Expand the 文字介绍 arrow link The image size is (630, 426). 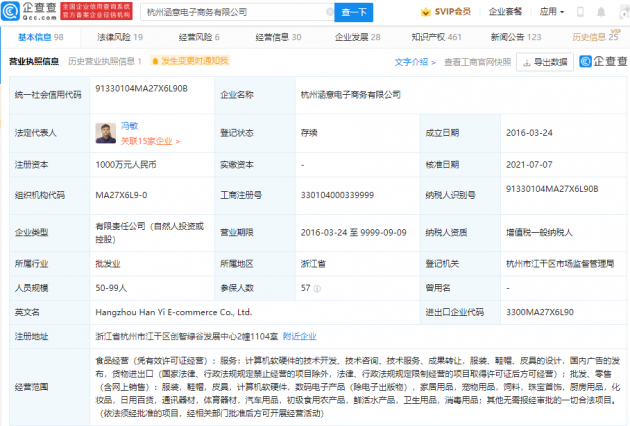click(415, 62)
